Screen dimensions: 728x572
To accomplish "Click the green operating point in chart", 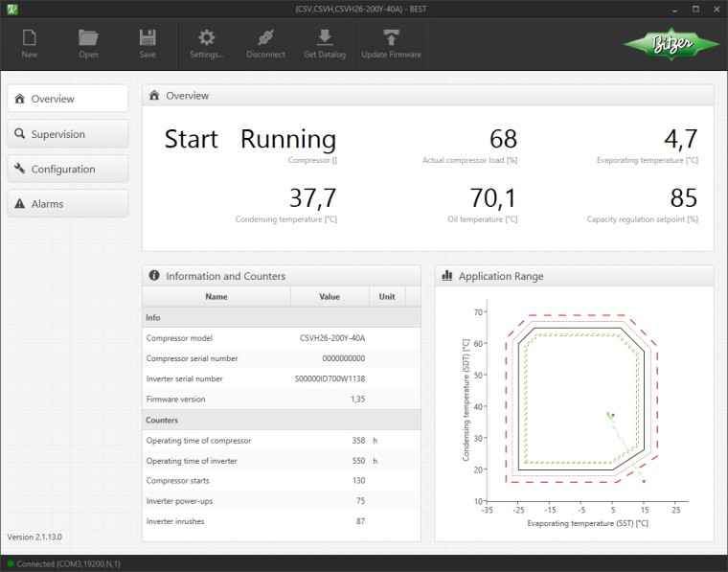I will [x=611, y=415].
